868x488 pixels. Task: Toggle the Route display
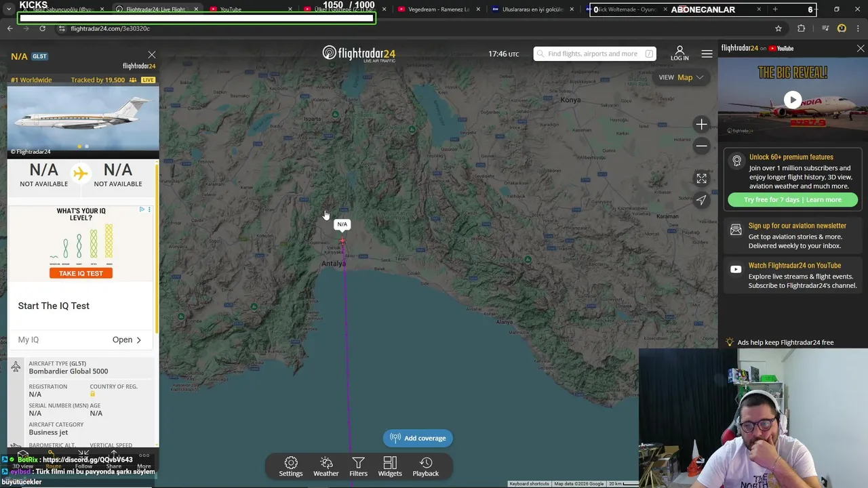pyautogui.click(x=53, y=460)
